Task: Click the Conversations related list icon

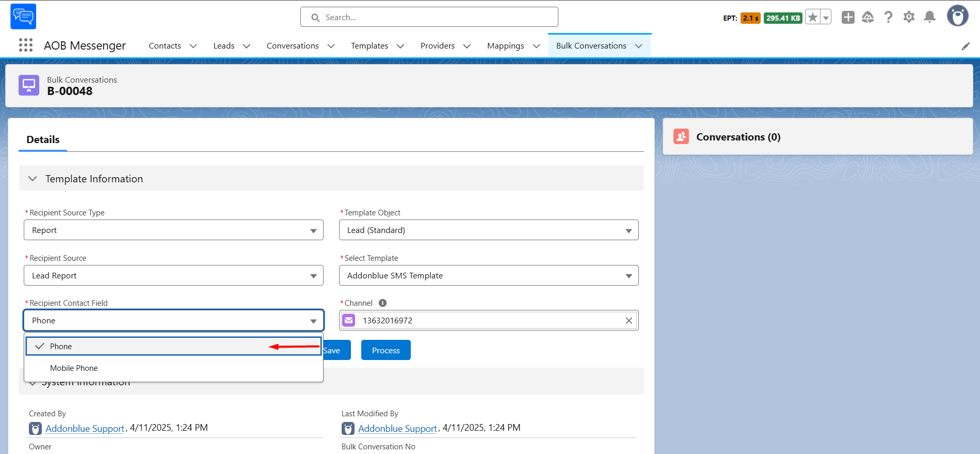Action: pyautogui.click(x=681, y=137)
